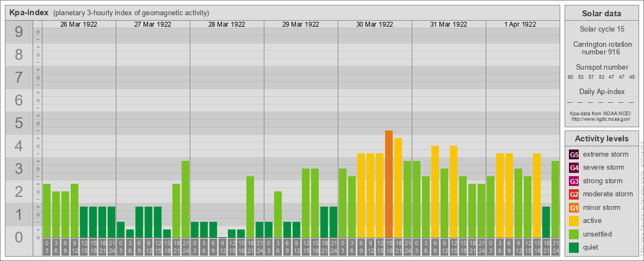Viewport: 644px width, 261px height.
Task: Click the G5 extreme storm color box
Action: [574, 155]
